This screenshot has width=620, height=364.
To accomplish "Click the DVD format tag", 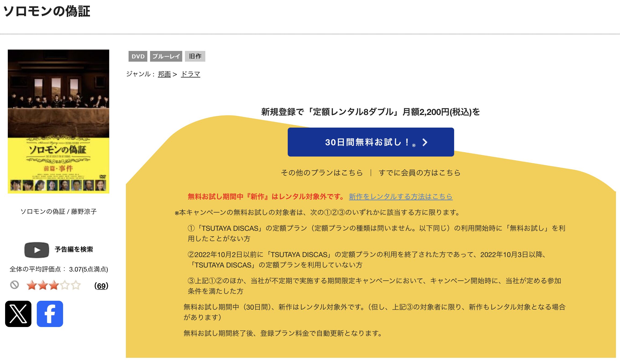I will pos(138,56).
